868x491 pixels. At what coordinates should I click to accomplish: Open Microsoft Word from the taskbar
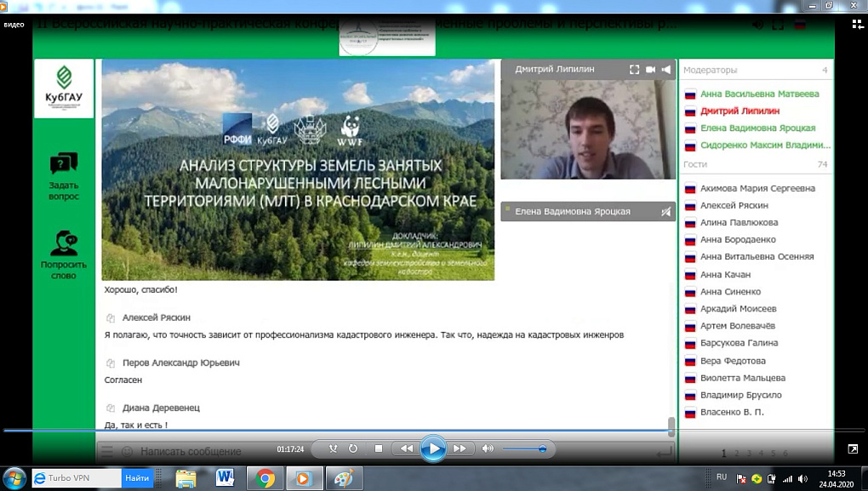[x=226, y=478]
